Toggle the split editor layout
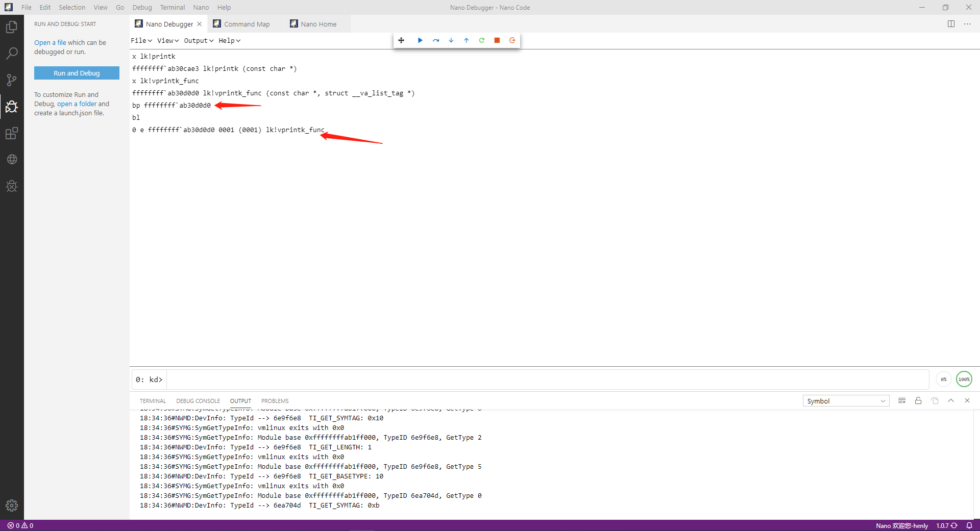Screen dimensions: 980x531 (951, 23)
